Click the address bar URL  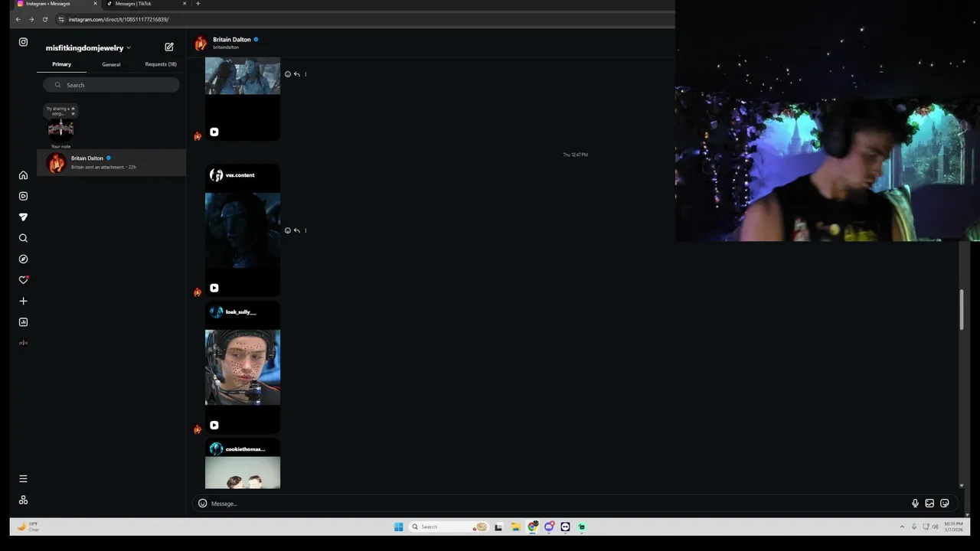coord(118,19)
